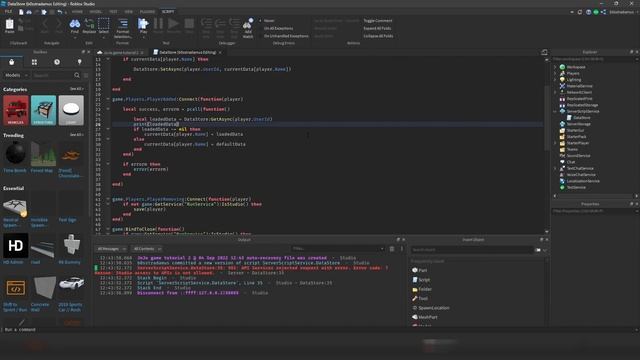
Task: Click the Undo arrow in quick access bar
Action: point(60,12)
